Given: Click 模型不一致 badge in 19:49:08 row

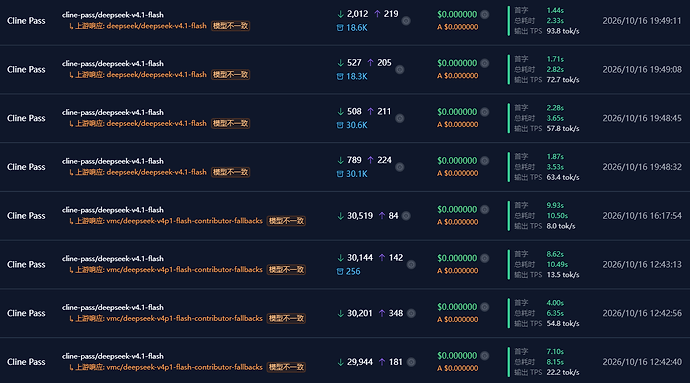Looking at the screenshot, I should click(231, 75).
